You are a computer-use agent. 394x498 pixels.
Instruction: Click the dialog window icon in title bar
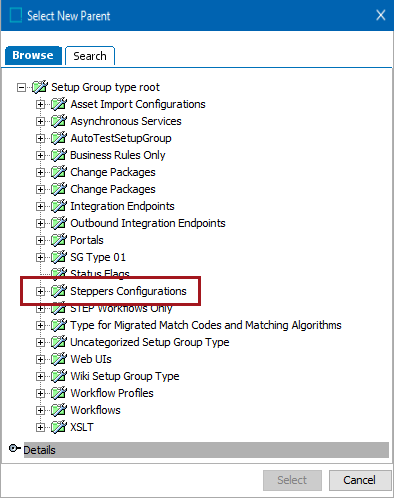click(x=16, y=15)
